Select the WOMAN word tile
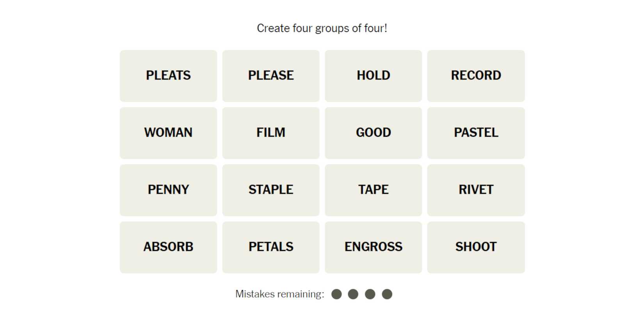This screenshot has height=322, width=644. [x=168, y=133]
